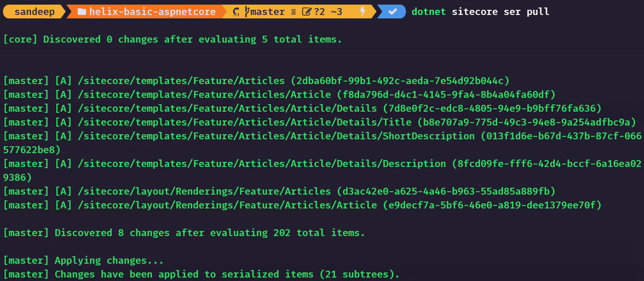The width and height of the screenshot is (644, 281).
Task: Click the folder icon in the prompt
Action: pyautogui.click(x=81, y=12)
